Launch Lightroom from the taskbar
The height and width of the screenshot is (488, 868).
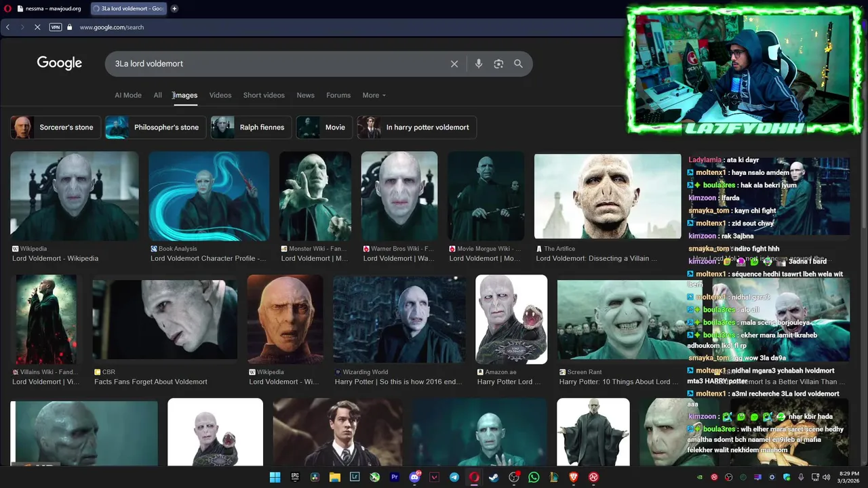point(355,477)
